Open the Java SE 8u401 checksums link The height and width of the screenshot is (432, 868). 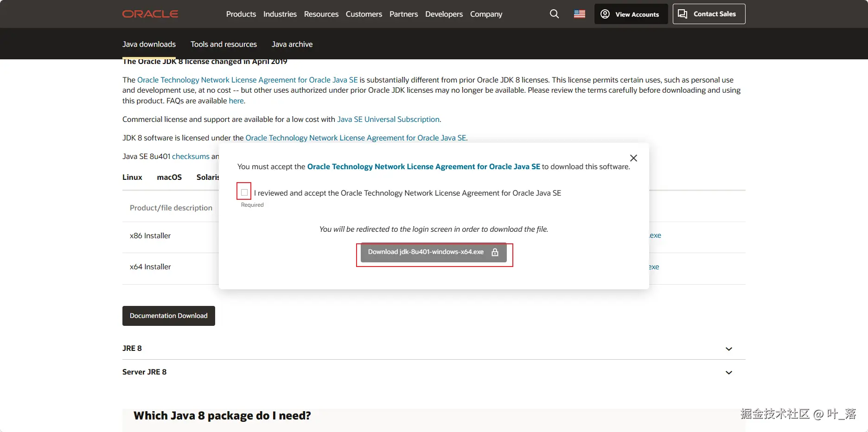[191, 156]
